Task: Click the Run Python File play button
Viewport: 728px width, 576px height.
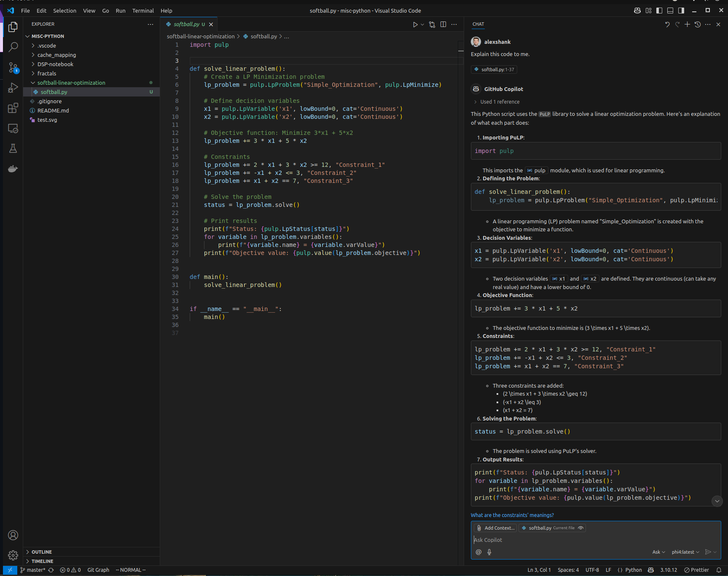Action: 415,24
